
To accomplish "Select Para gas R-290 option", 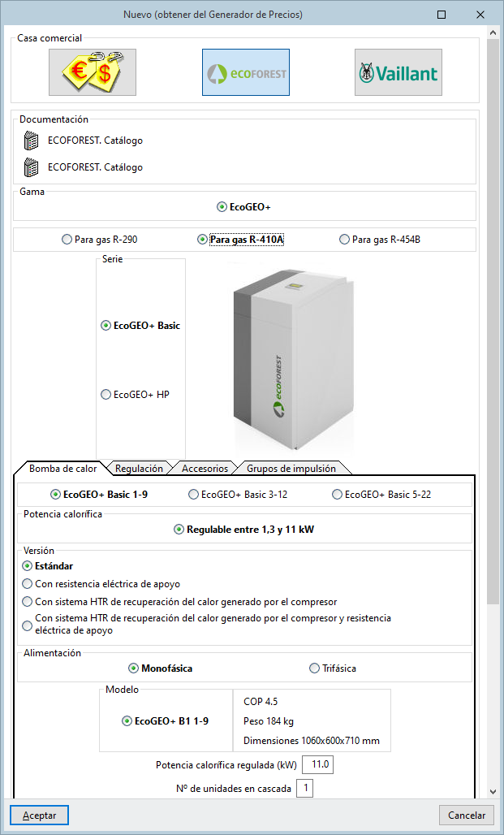I will click(100, 240).
